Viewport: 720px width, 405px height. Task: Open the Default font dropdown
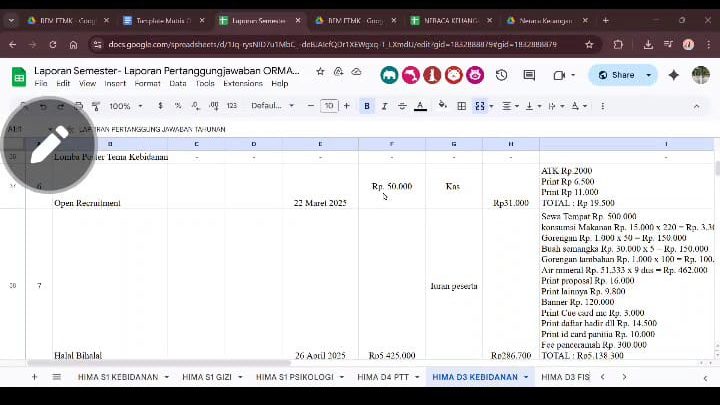coord(272,106)
